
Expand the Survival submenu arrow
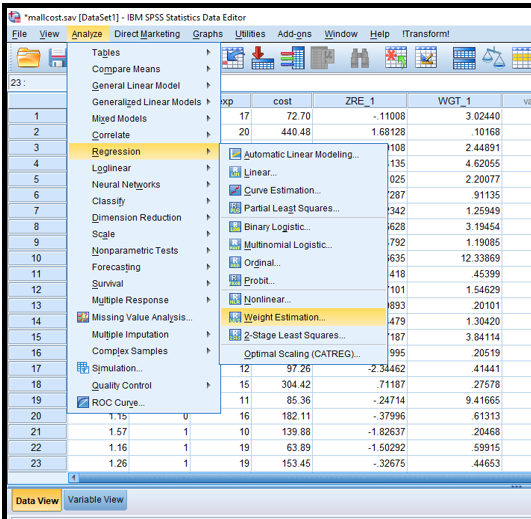point(208,283)
